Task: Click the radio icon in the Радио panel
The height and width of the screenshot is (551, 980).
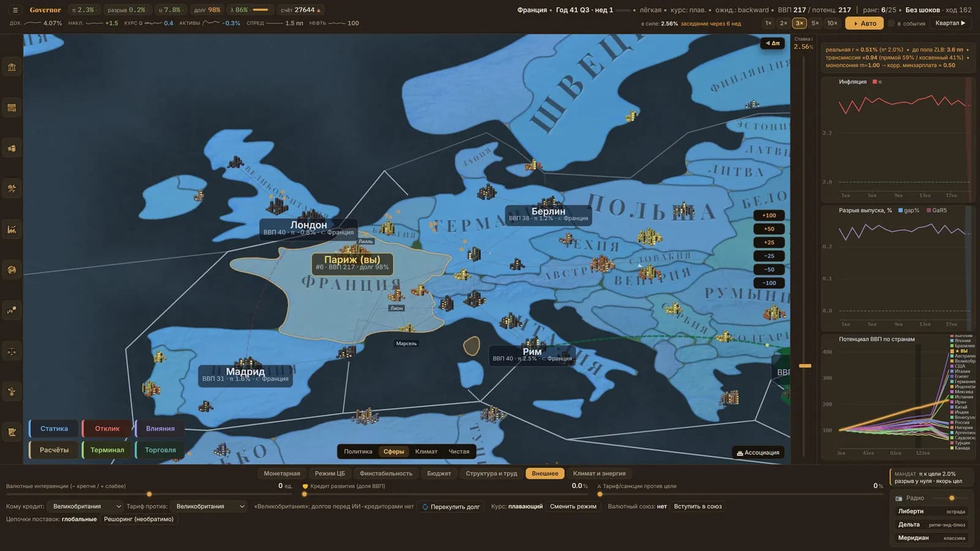Action: tap(899, 498)
